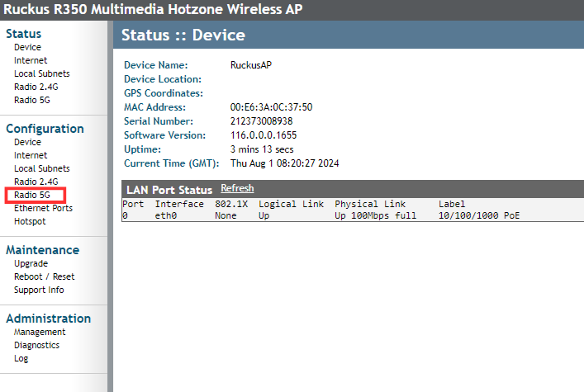Select highlighted Radio 5G under Configuration
The image size is (584, 392).
point(33,195)
